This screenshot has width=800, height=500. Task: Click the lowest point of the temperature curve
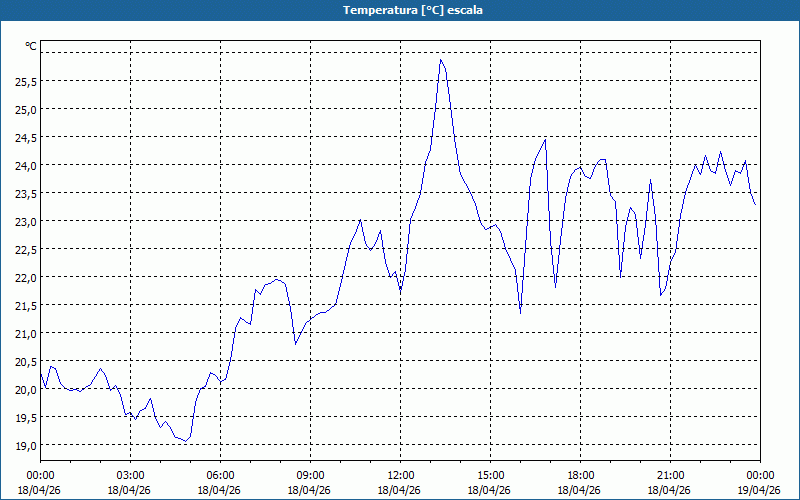click(186, 441)
